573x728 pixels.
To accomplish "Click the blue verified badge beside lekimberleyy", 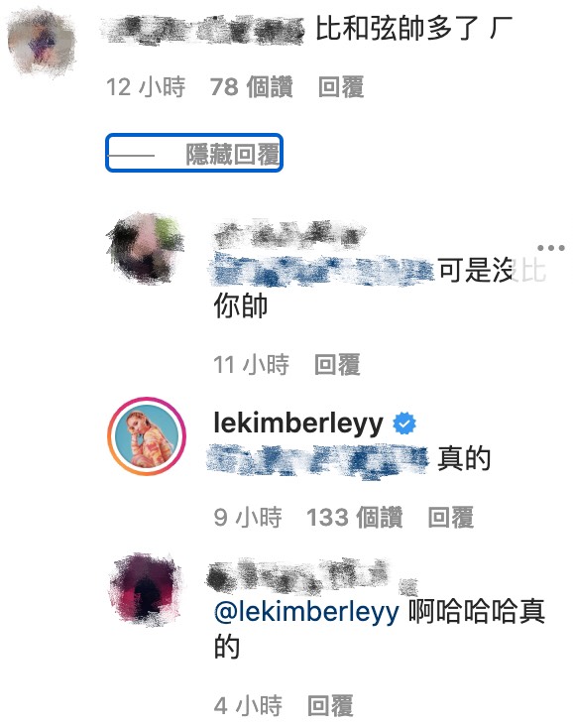I will tap(404, 424).
